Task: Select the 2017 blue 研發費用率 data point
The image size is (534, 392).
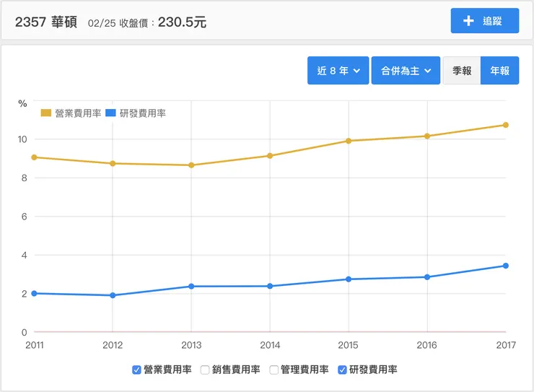Action: pos(506,266)
